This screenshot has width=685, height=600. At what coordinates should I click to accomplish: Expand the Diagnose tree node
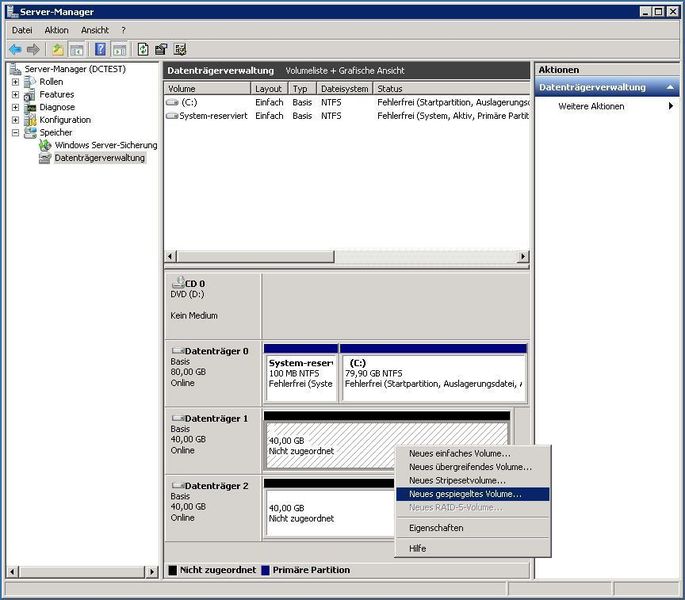(x=15, y=107)
